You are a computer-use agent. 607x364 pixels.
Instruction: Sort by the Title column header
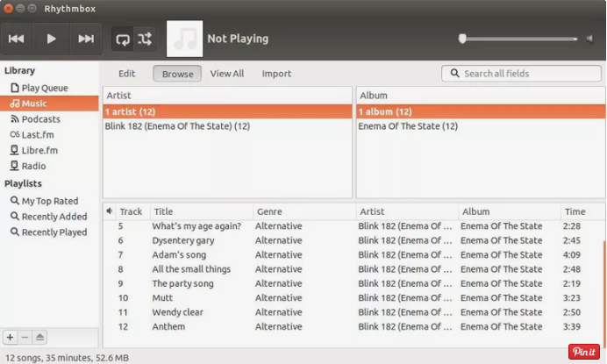pos(201,211)
